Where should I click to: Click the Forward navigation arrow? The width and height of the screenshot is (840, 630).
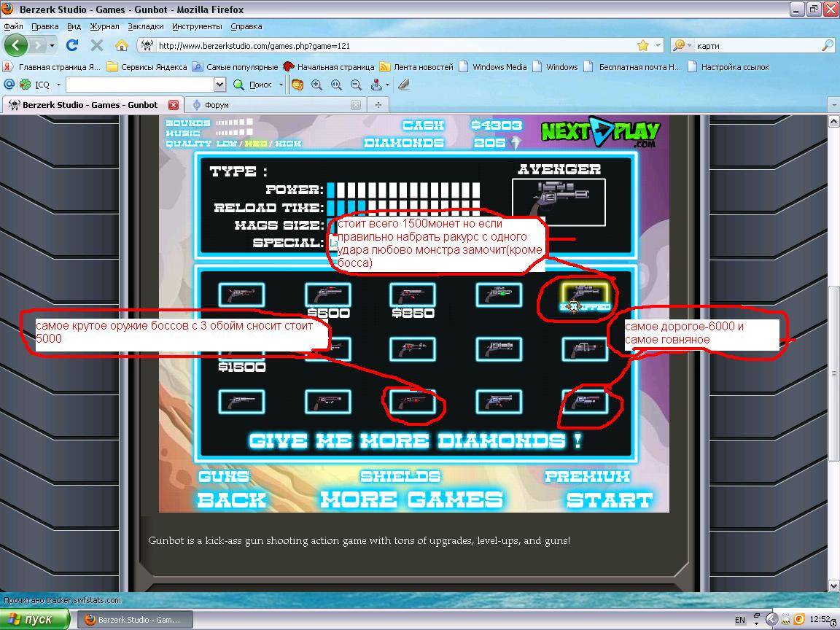[x=37, y=45]
